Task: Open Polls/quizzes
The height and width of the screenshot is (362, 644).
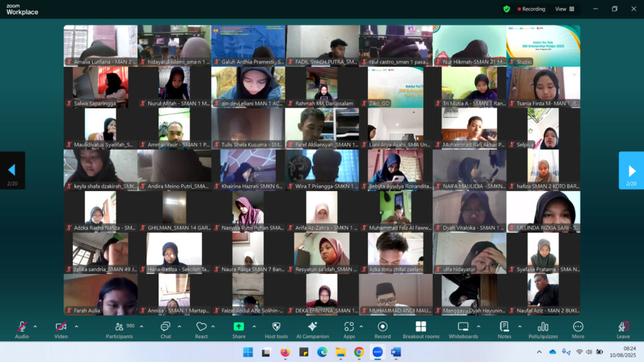Action: point(543,327)
